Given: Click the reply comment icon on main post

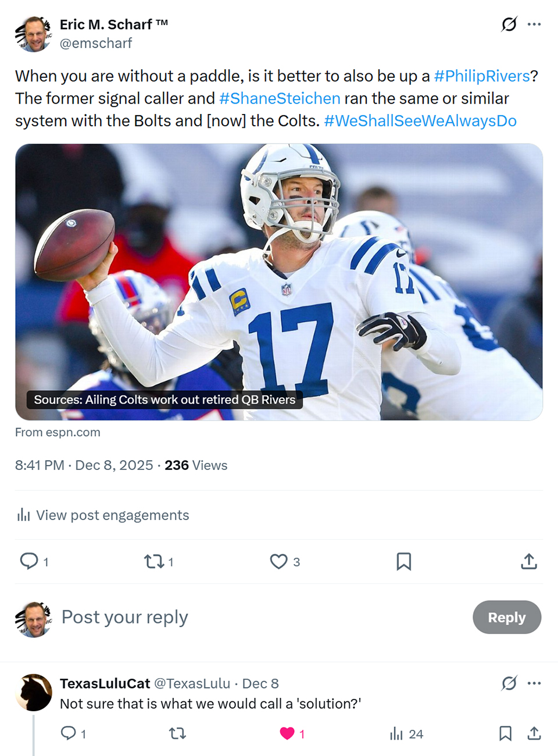Looking at the screenshot, I should click(x=29, y=561).
